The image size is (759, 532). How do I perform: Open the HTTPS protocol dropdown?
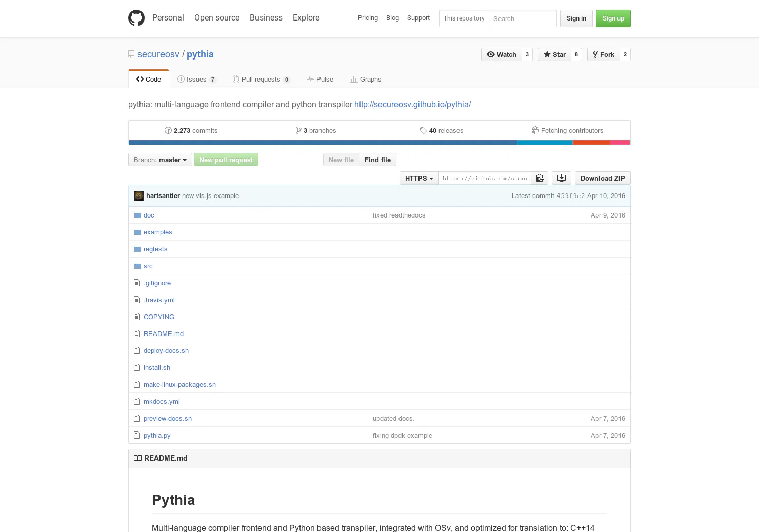click(419, 178)
